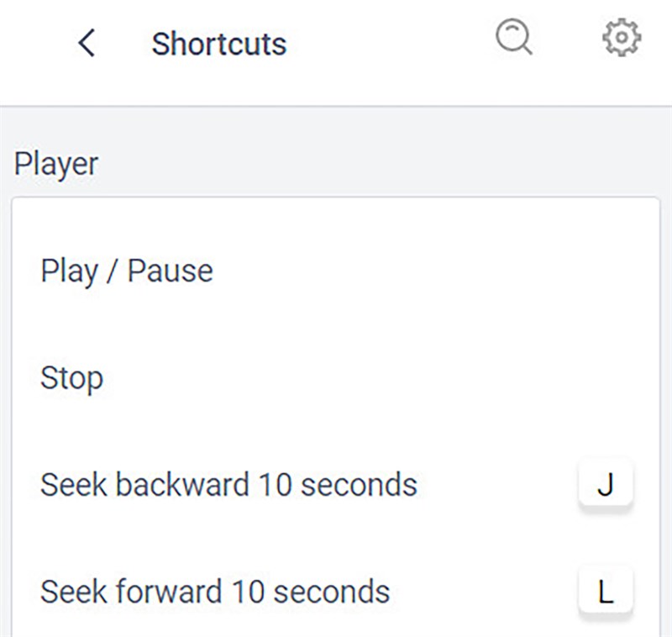672x637 pixels.
Task: Click the back arrow icon
Action: (x=87, y=43)
